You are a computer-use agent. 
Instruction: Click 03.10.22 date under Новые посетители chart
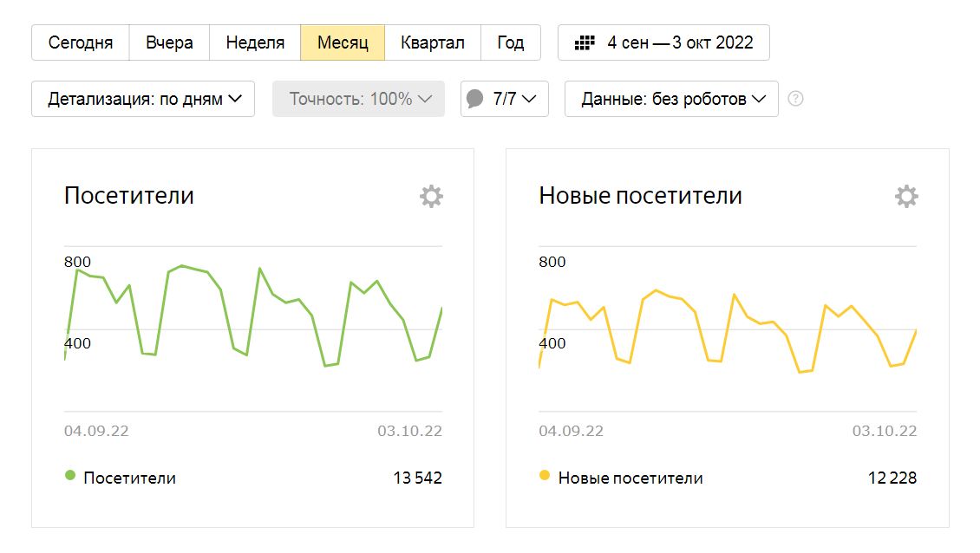click(885, 431)
